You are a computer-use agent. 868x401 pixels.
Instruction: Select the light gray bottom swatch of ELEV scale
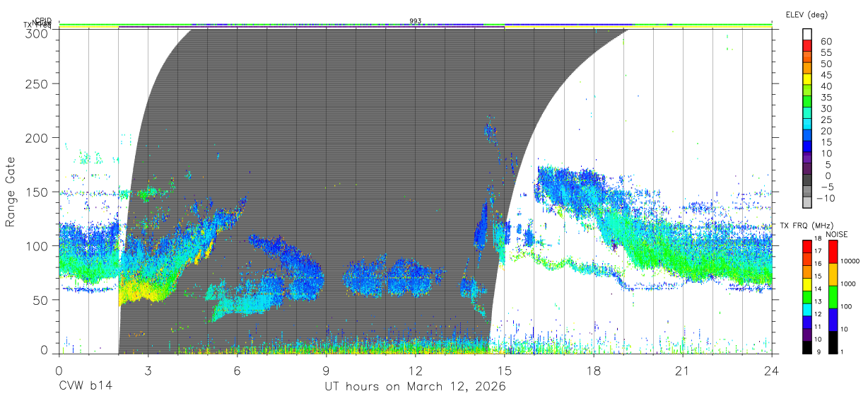click(807, 203)
